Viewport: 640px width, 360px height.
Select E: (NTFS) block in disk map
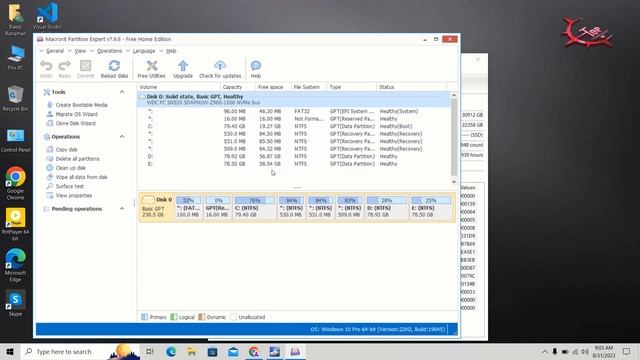click(431, 207)
